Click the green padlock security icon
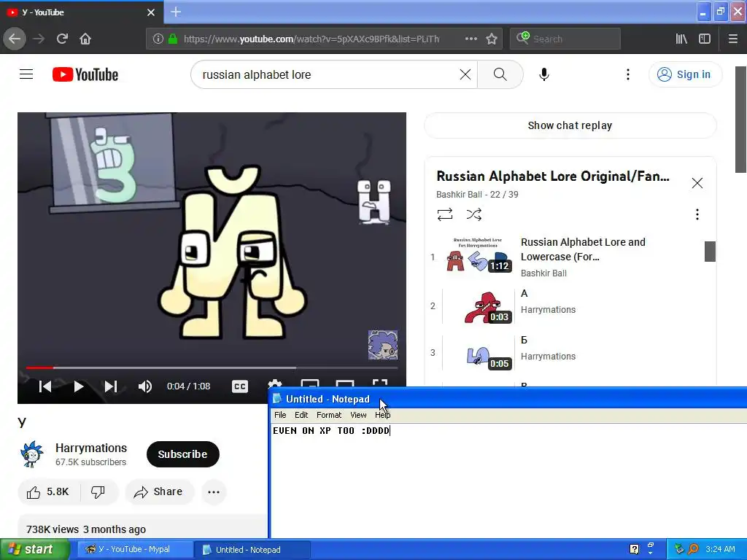This screenshot has height=560, width=747. click(x=172, y=39)
